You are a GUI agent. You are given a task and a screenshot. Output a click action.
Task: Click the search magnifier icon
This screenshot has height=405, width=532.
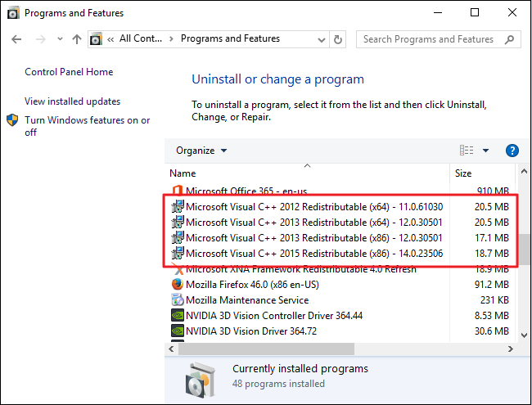(x=510, y=39)
